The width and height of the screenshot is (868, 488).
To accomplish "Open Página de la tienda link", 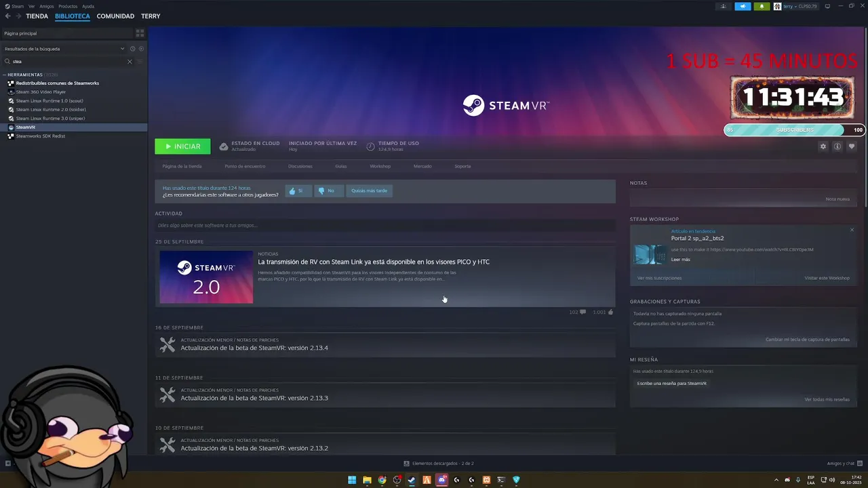I will 182,166.
